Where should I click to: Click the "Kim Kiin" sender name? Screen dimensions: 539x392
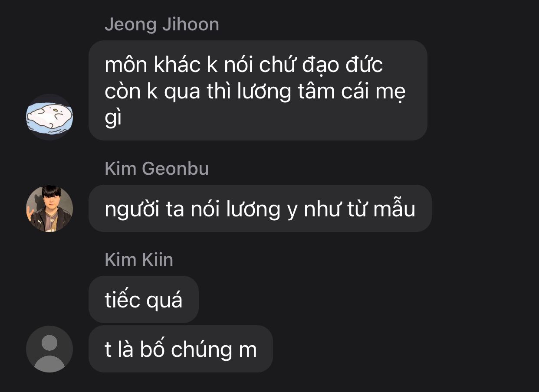139,259
